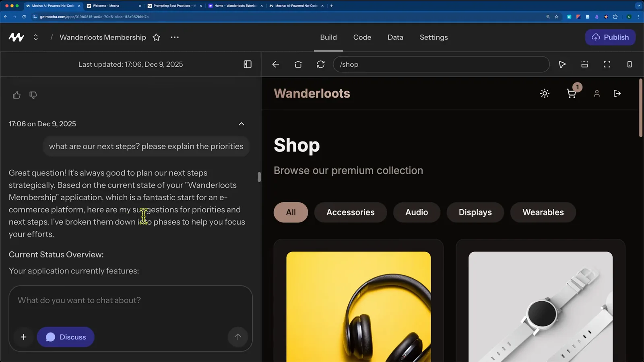The image size is (644, 362).
Task: Star the Wanderloots Membership project
Action: click(157, 37)
